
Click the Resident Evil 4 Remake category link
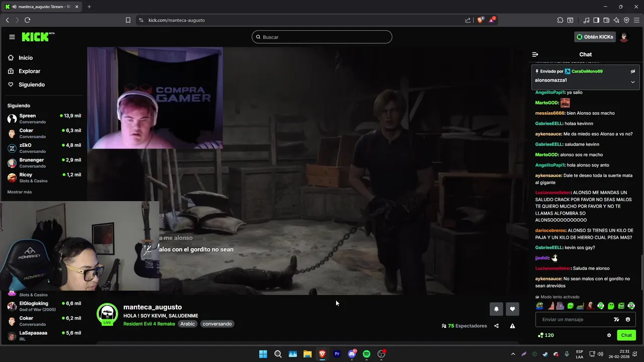pos(149,324)
